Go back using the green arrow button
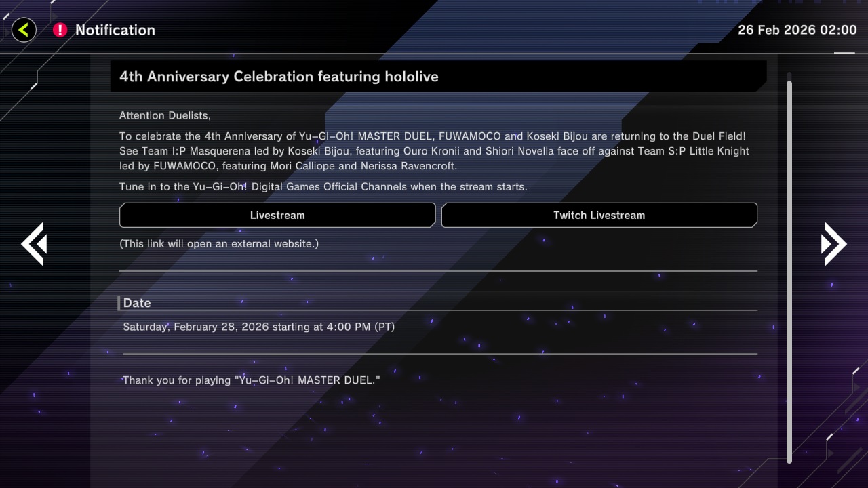 pyautogui.click(x=24, y=30)
